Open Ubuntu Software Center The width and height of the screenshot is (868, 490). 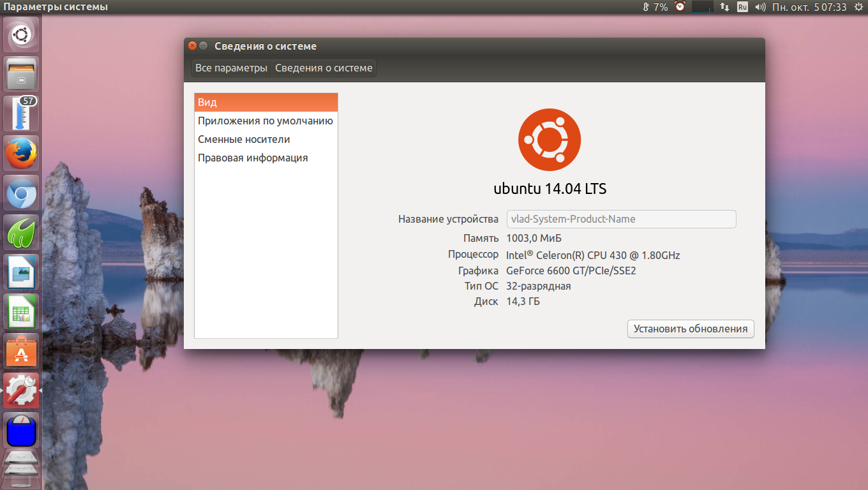[x=22, y=352]
